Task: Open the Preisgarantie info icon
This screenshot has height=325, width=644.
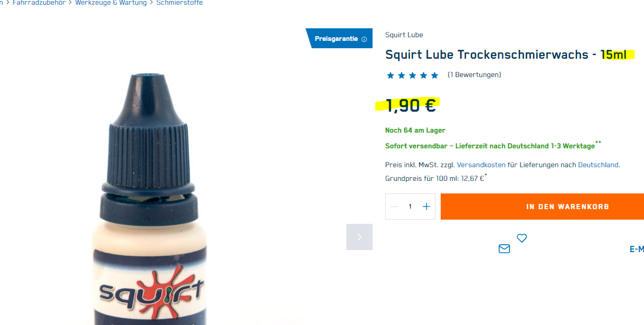Action: [364, 39]
